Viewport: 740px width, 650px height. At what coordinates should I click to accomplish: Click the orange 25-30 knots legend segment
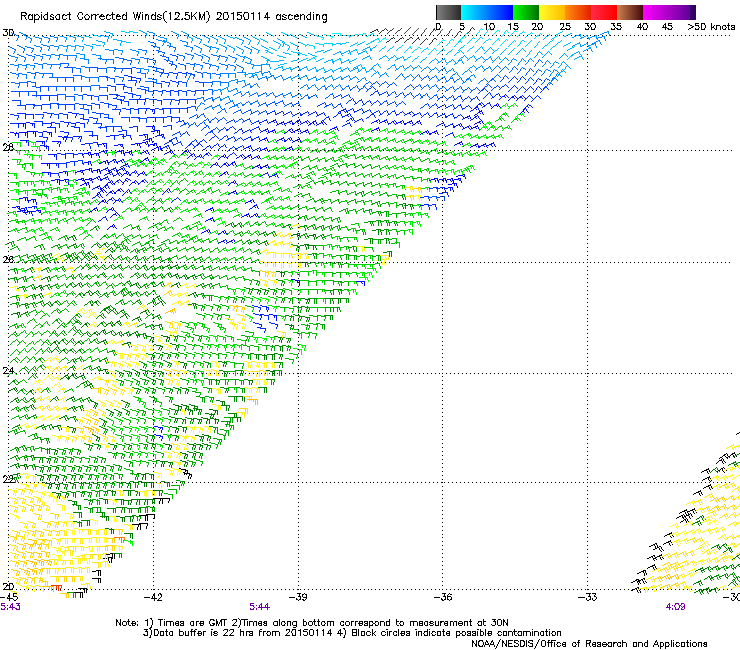tap(578, 12)
